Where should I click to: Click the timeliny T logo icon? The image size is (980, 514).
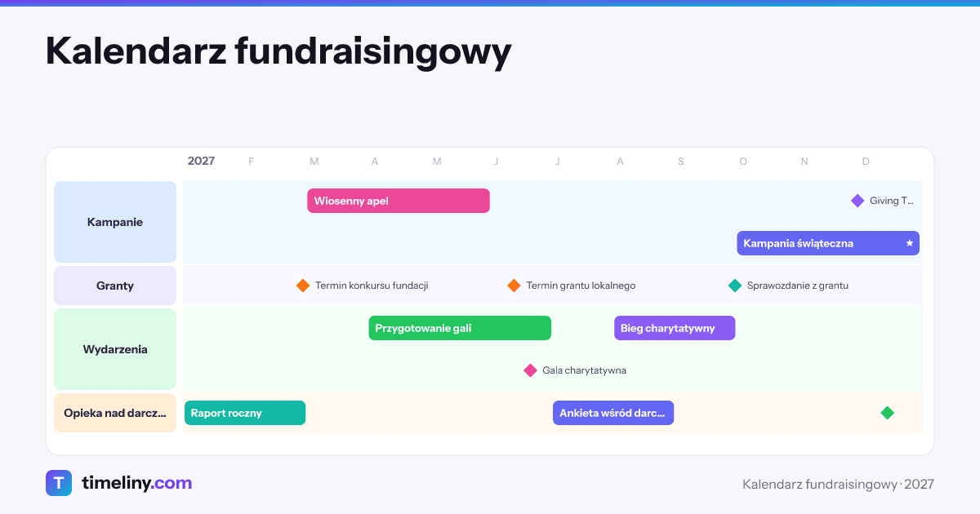pyautogui.click(x=59, y=483)
